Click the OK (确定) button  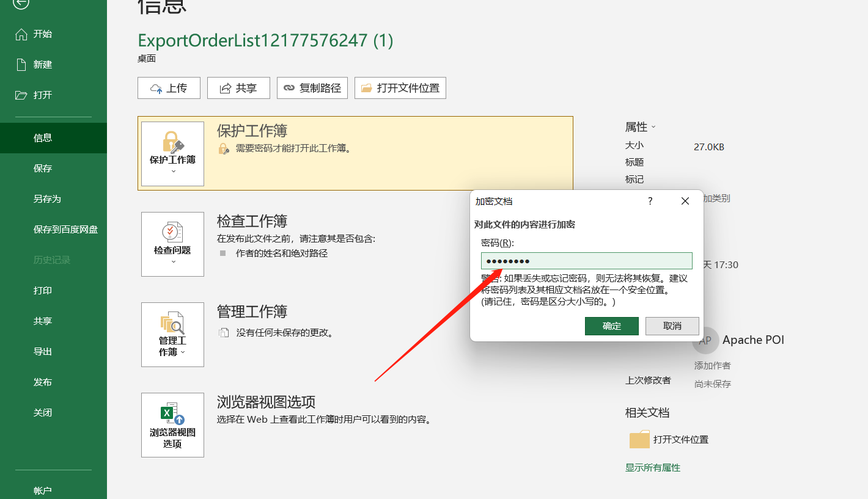click(611, 326)
